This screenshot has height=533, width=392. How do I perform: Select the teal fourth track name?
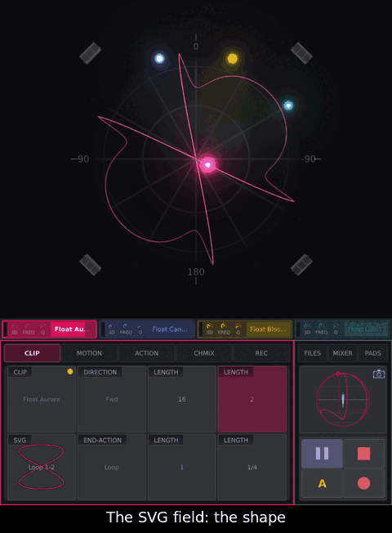[x=366, y=329]
